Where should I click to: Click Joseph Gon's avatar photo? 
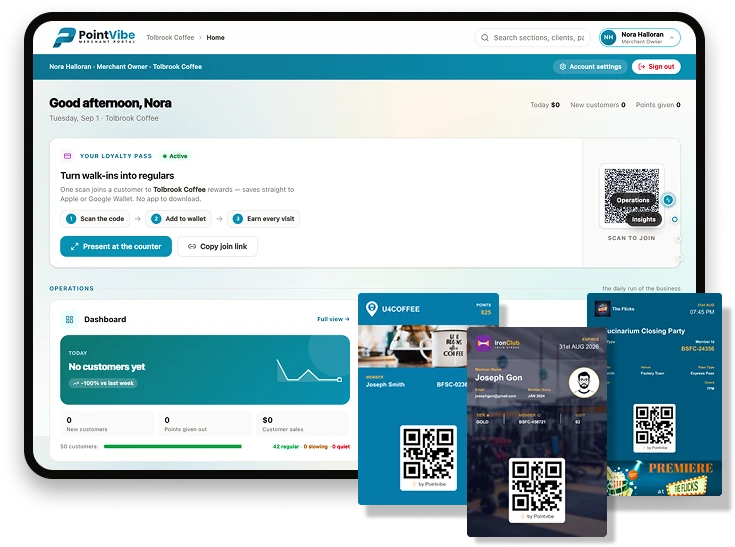click(584, 382)
